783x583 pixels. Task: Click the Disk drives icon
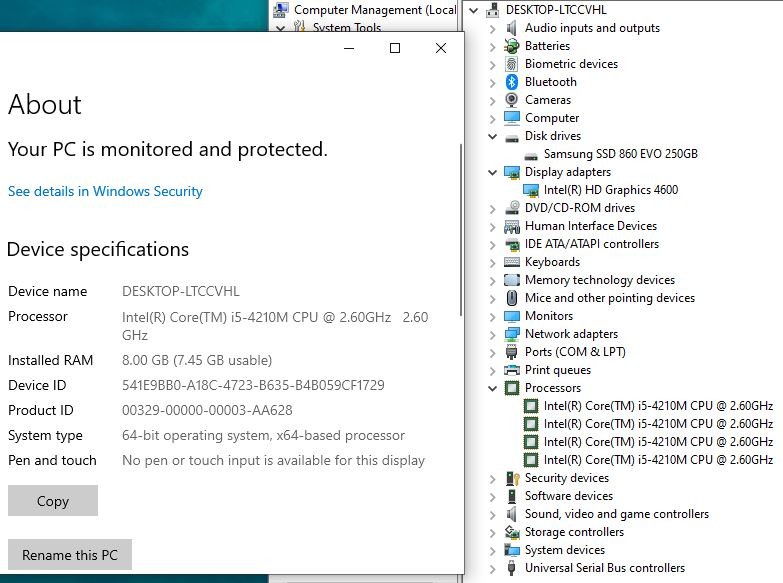tap(512, 138)
